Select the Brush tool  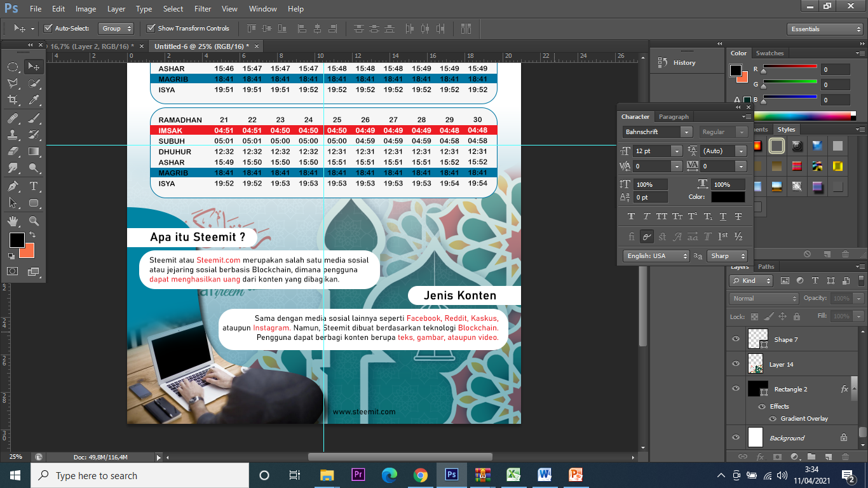coord(34,118)
